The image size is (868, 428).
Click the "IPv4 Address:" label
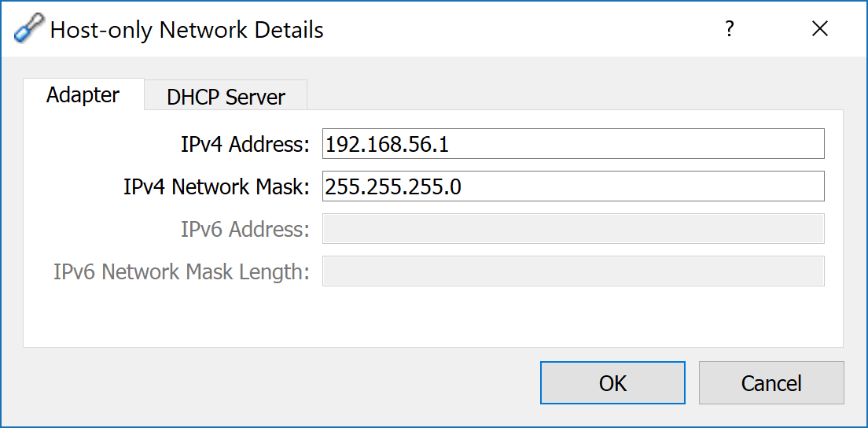click(x=245, y=145)
